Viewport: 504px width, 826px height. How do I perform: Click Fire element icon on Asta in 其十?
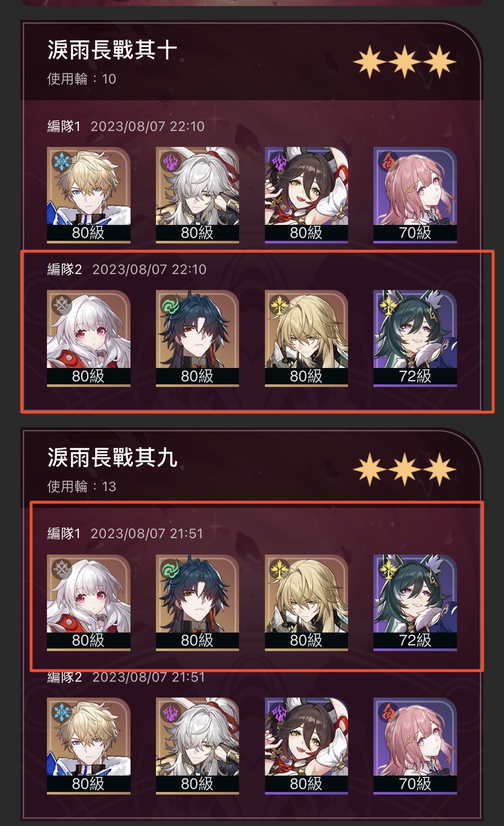click(x=388, y=162)
